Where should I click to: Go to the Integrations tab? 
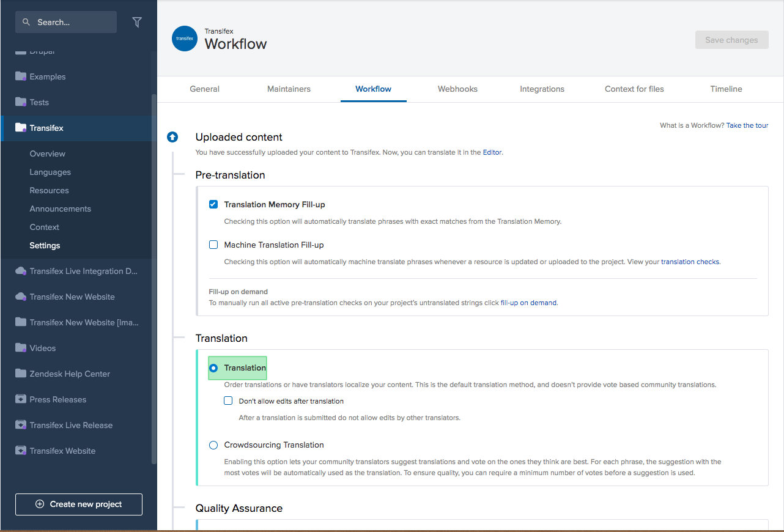coord(542,89)
